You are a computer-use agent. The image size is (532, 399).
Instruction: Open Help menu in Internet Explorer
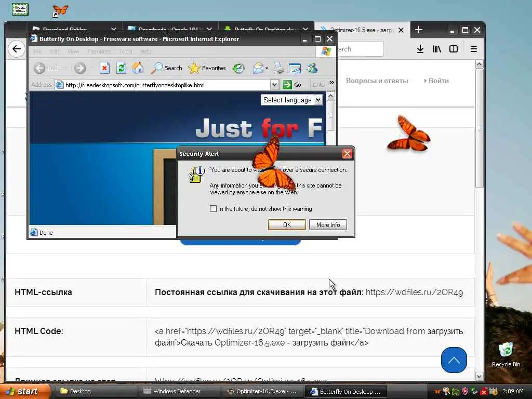pyautogui.click(x=146, y=51)
